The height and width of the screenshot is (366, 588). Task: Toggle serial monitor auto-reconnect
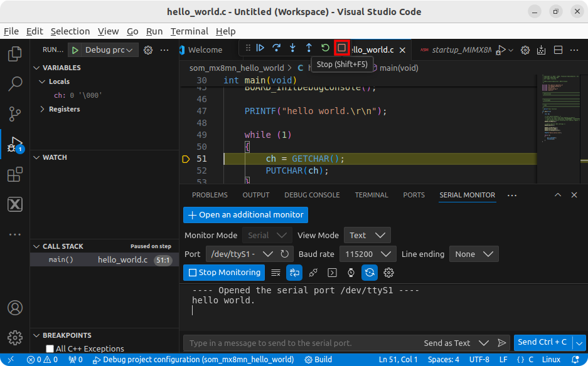370,273
